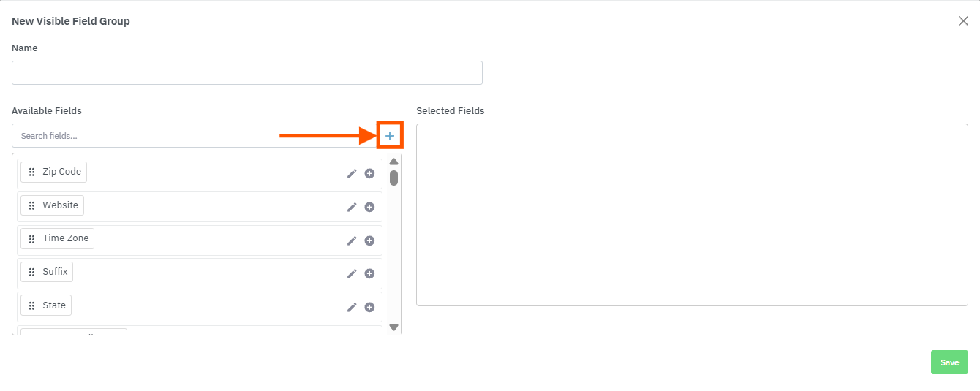The height and width of the screenshot is (391, 980).
Task: Edit the Suffix field
Action: [x=352, y=274]
